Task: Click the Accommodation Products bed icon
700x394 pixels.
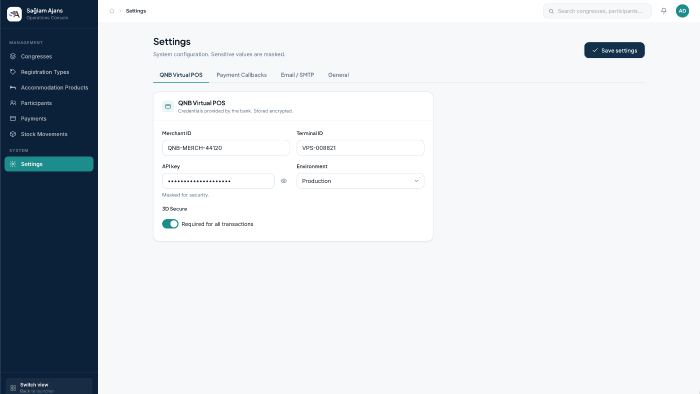Action: tap(13, 87)
